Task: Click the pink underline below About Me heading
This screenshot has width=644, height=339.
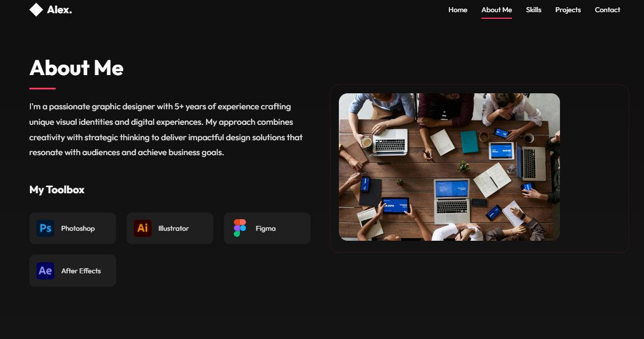Action: 43,88
